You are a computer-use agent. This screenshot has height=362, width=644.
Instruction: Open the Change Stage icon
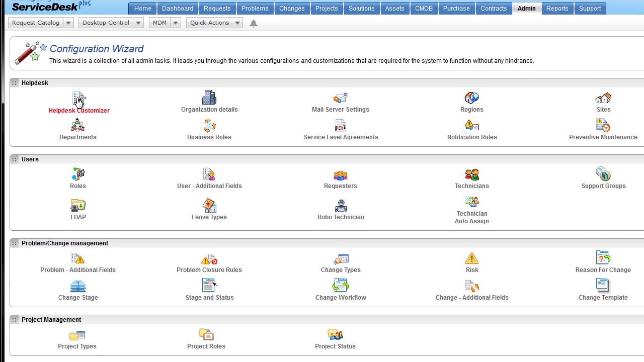78,286
